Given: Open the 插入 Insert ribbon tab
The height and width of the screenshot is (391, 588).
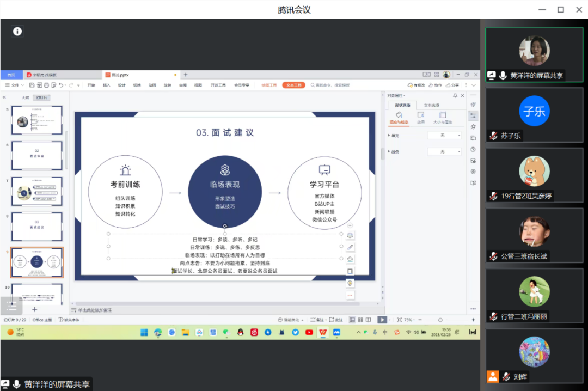Looking at the screenshot, I should click(106, 85).
